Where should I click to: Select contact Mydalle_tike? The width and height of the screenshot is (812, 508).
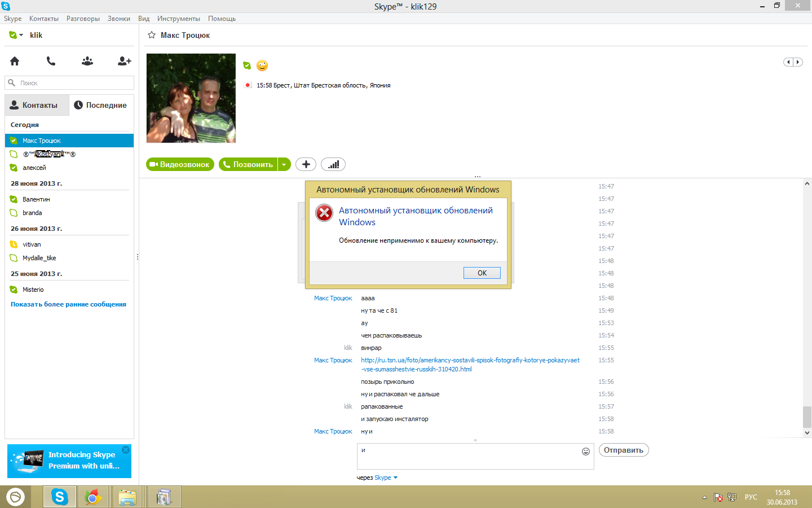tap(69, 258)
